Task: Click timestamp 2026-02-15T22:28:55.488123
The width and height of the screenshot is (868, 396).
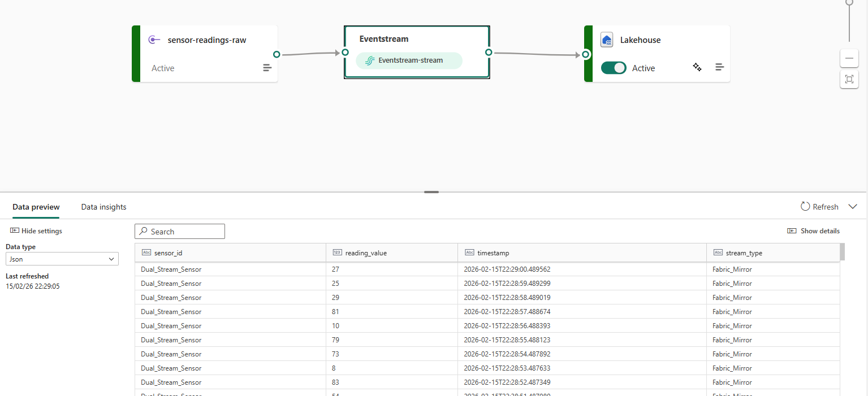Action: pyautogui.click(x=507, y=340)
